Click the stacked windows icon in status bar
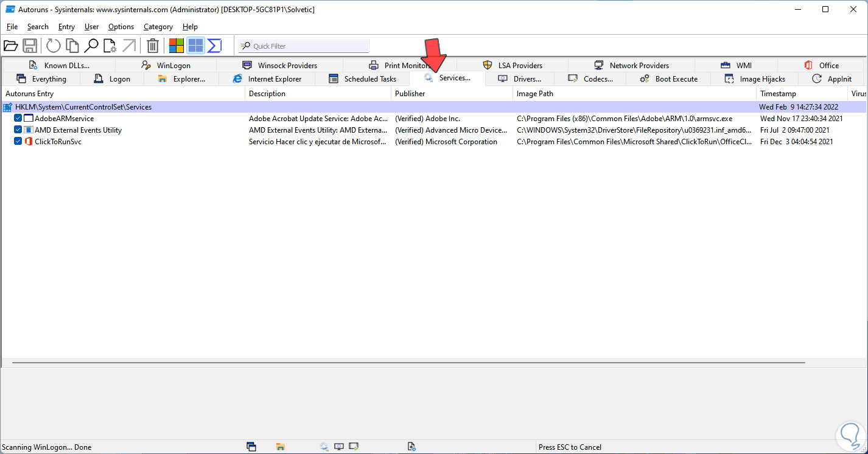The height and width of the screenshot is (454, 868). pos(251,447)
